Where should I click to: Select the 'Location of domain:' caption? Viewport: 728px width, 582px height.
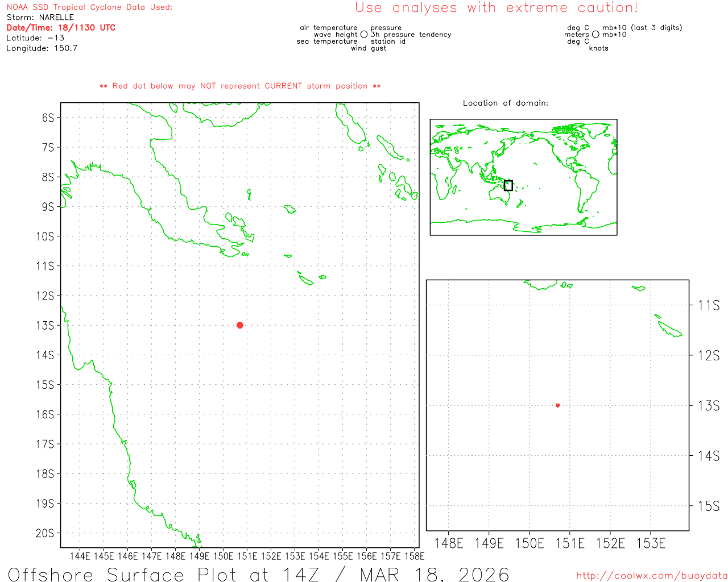[505, 103]
